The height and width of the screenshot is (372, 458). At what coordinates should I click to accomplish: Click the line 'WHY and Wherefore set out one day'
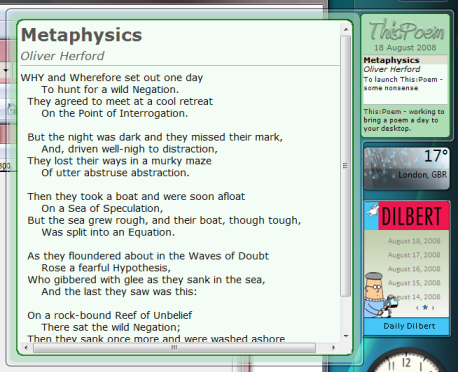[x=112, y=78]
